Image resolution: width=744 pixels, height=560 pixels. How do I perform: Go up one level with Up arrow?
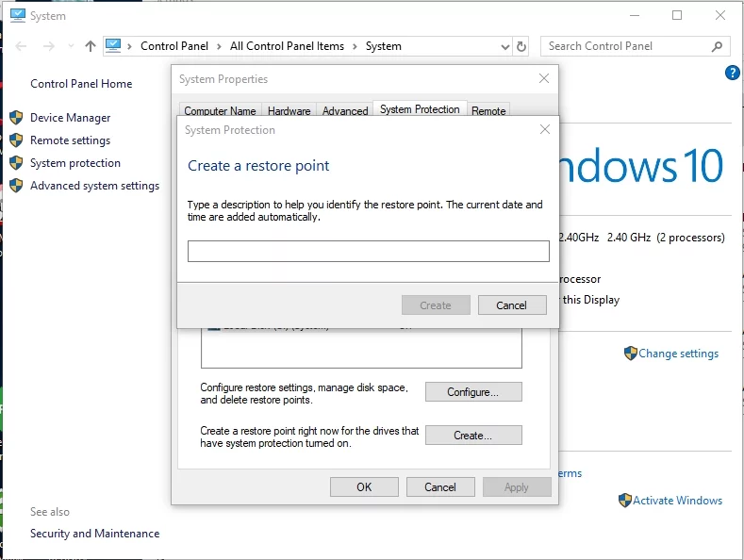click(x=90, y=46)
